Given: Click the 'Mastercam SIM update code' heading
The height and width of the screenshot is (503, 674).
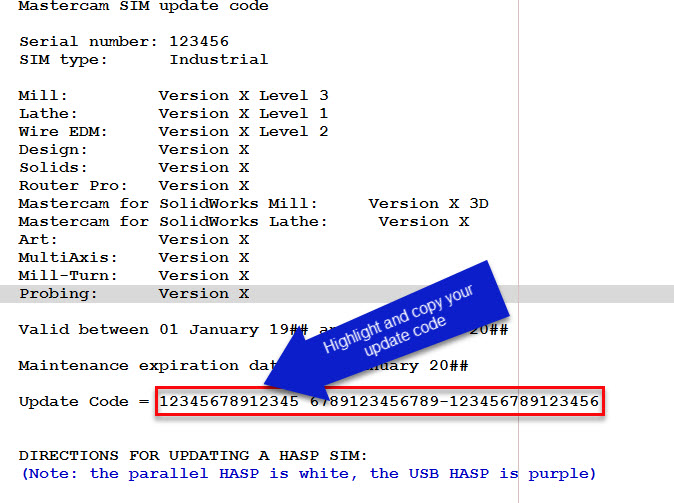Looking at the screenshot, I should [144, 6].
